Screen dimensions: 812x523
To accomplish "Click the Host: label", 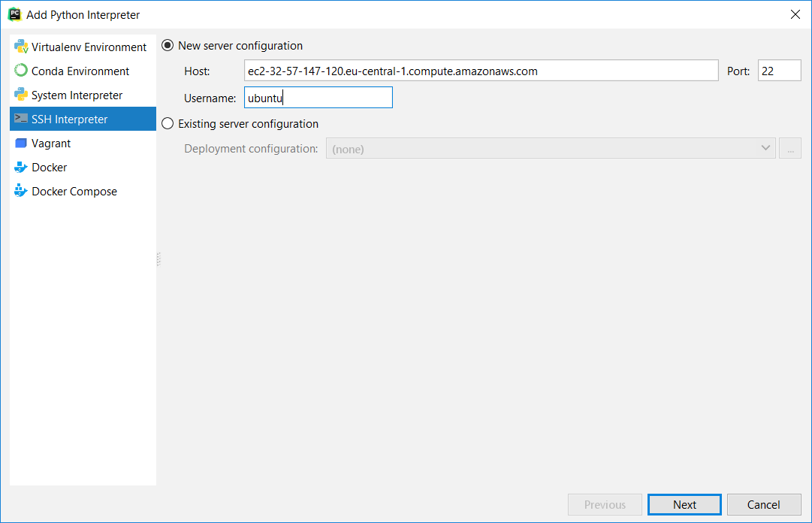I will [197, 71].
